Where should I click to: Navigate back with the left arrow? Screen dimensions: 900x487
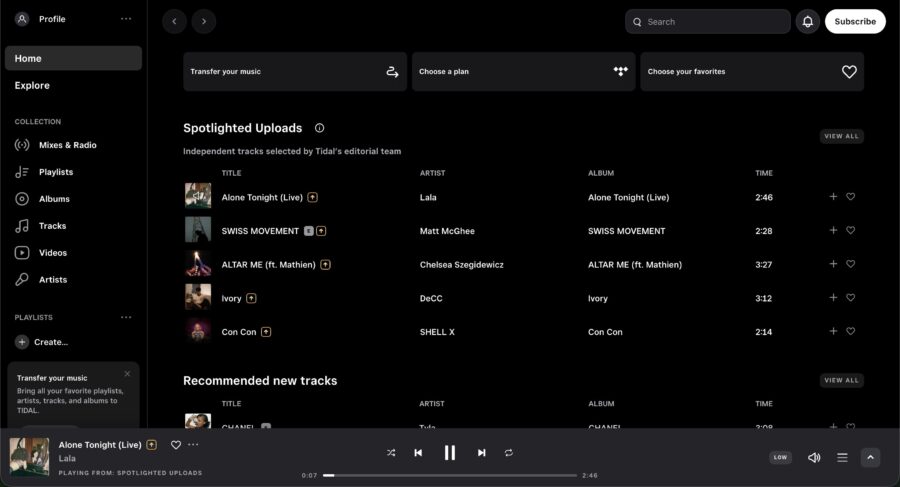(174, 21)
